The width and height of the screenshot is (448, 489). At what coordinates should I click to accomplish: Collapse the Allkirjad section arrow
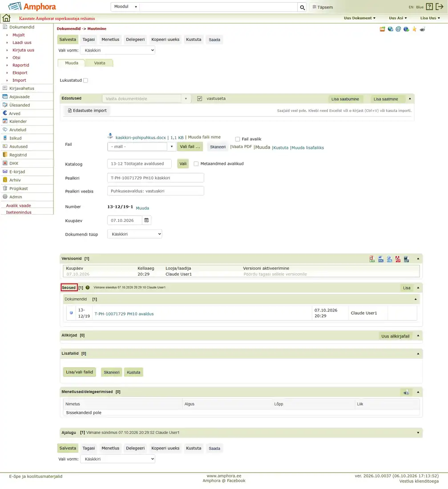418,336
